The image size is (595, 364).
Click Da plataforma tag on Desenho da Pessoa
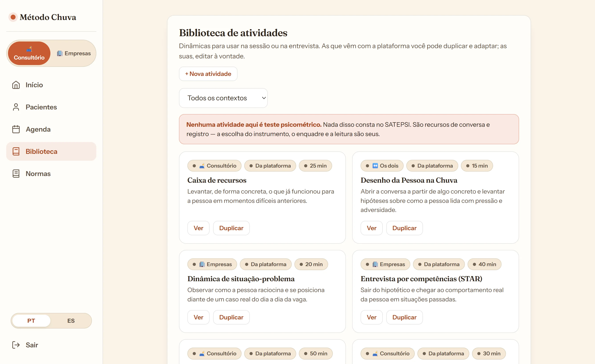(x=432, y=166)
